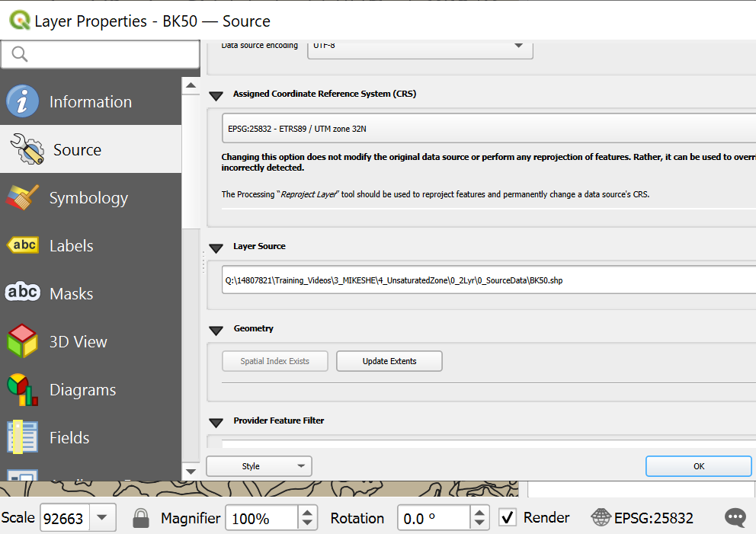Toggle the Render checkbox
The image size is (756, 534).
tap(508, 517)
